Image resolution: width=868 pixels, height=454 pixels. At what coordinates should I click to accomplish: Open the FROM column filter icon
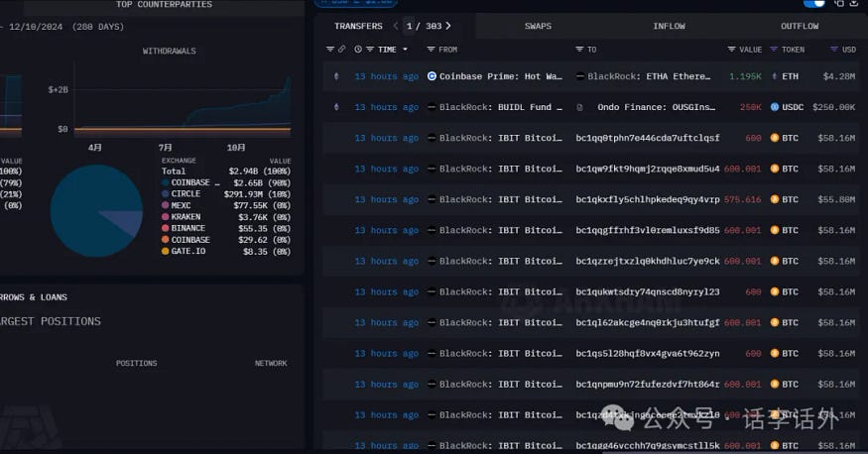(431, 50)
